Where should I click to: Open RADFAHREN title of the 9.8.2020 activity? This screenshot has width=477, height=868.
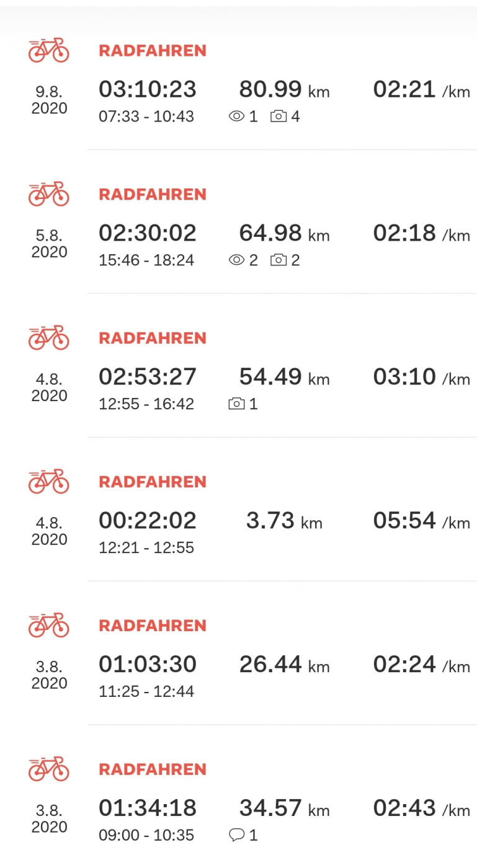click(153, 51)
